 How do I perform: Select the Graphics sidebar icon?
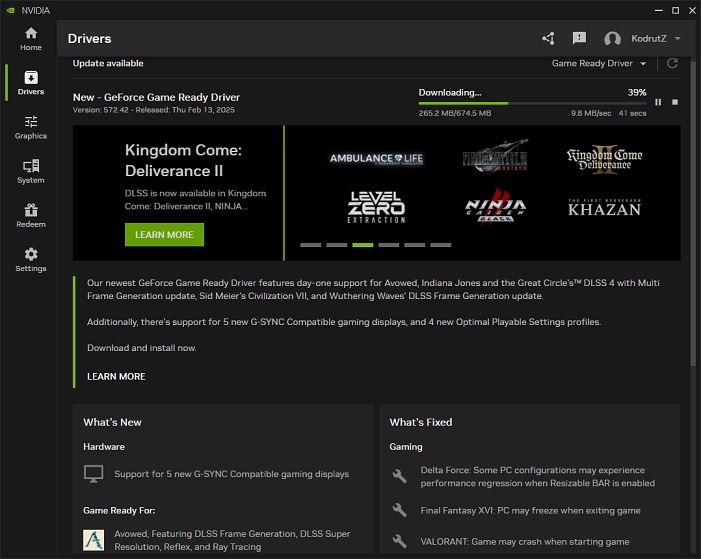click(30, 127)
